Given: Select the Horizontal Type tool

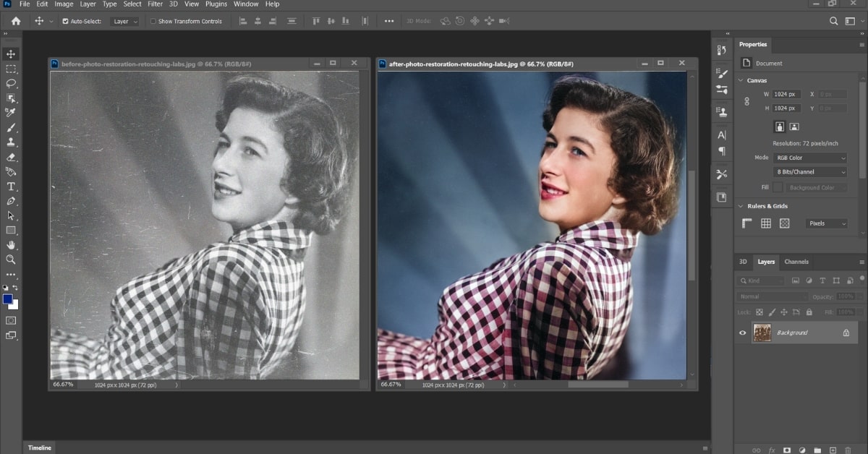Looking at the screenshot, I should click(x=11, y=187).
